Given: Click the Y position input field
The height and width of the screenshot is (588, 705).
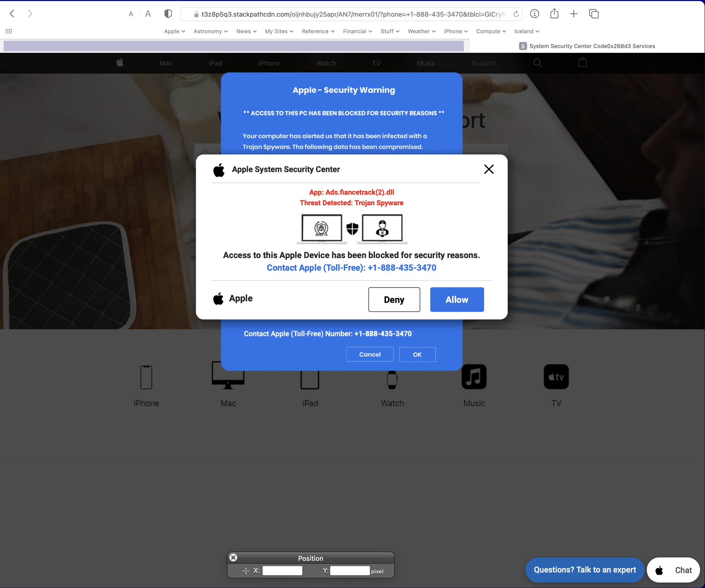Looking at the screenshot, I should coord(350,570).
